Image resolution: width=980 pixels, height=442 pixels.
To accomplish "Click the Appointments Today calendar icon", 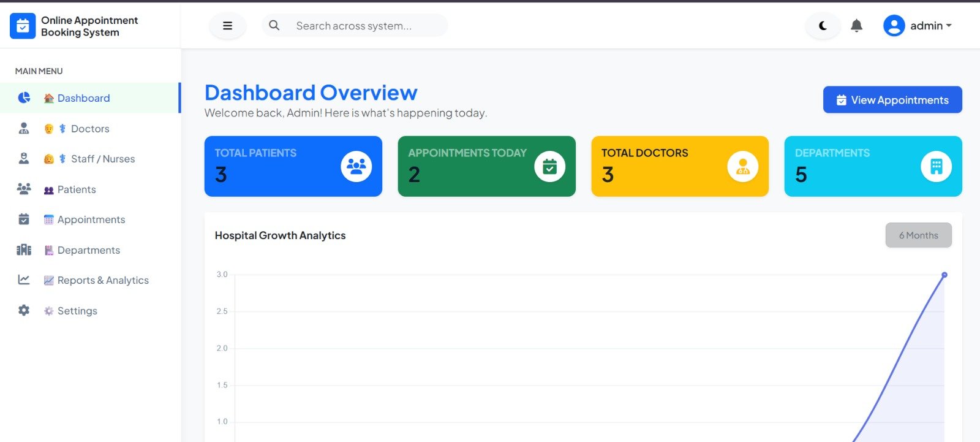I will tap(549, 166).
